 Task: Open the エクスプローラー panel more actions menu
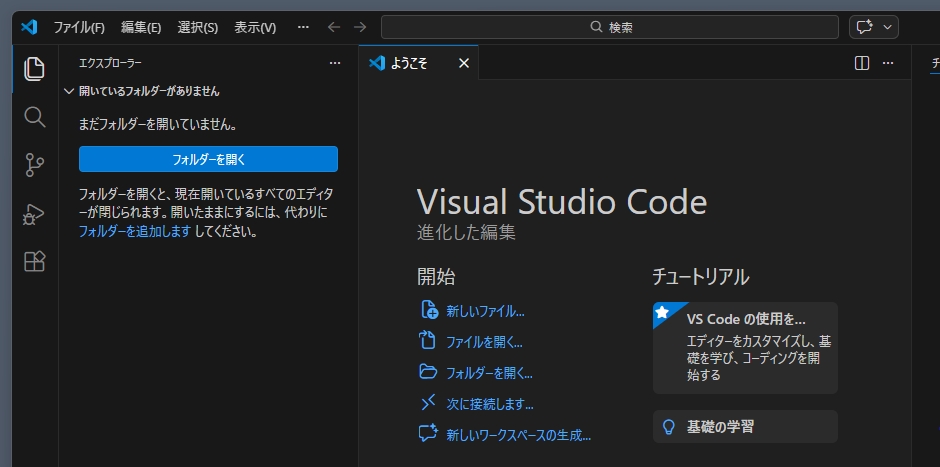point(335,63)
